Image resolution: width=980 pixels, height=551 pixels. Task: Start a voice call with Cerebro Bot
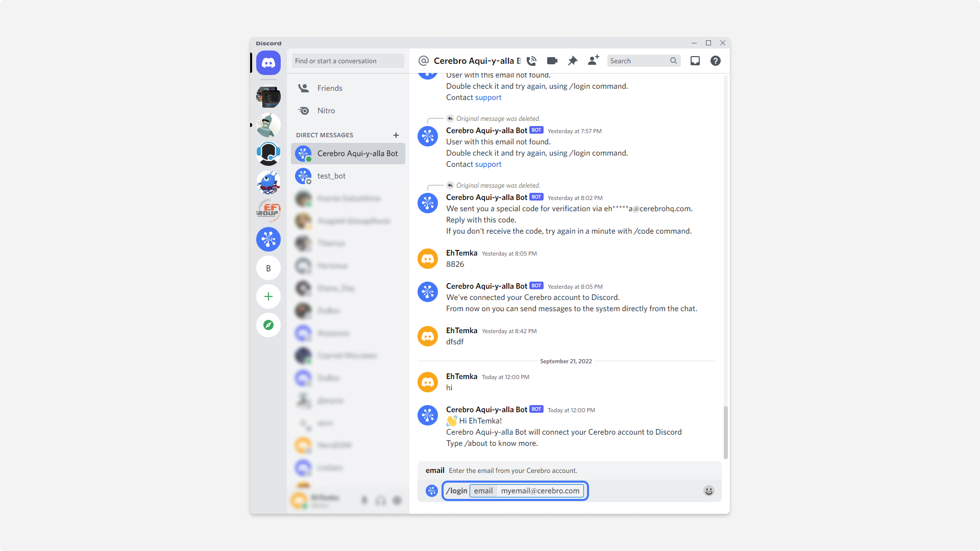(x=531, y=61)
